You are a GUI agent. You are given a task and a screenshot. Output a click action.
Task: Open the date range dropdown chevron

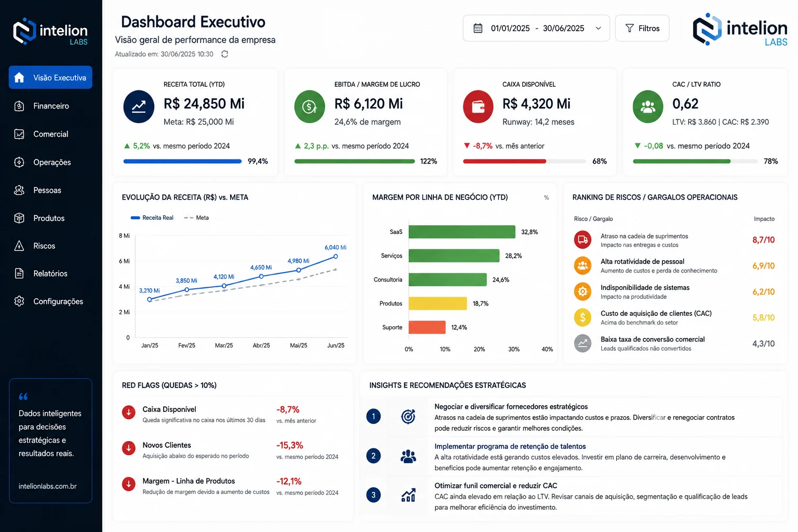(x=598, y=28)
